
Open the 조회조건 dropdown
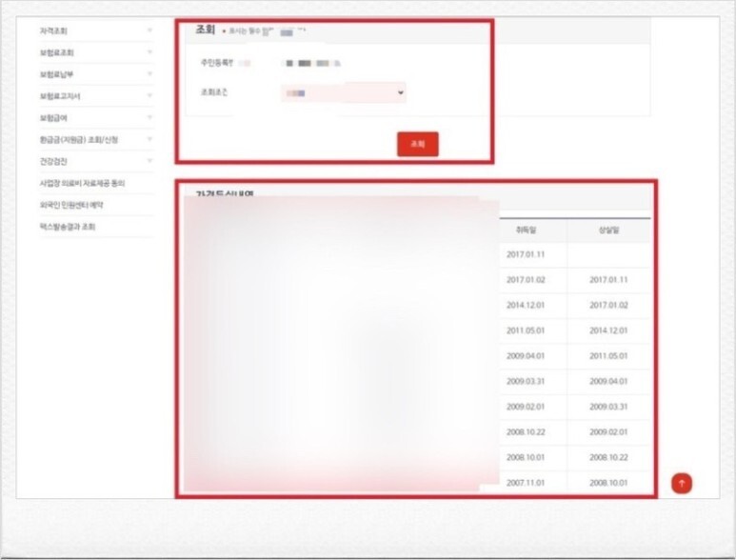344,92
